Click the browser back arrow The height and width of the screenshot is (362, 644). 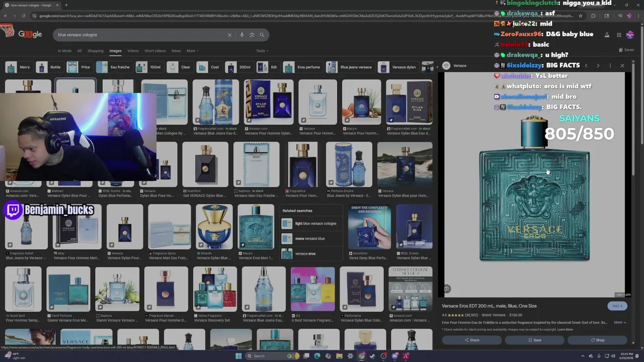(x=5, y=16)
